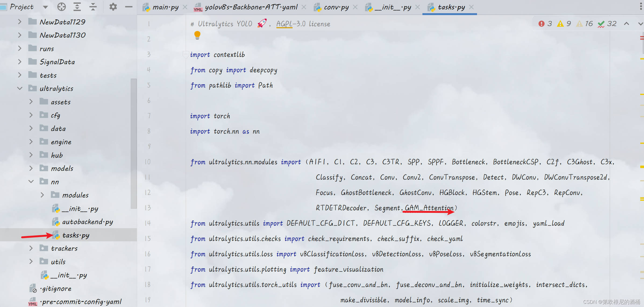The image size is (644, 307).
Task: Select __init__.py under ultralytics folder
Action: [x=69, y=275]
